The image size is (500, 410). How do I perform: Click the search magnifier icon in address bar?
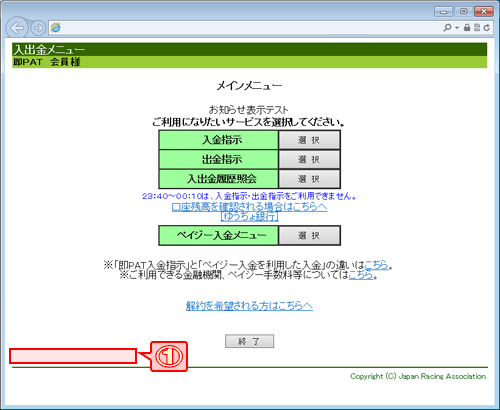pyautogui.click(x=447, y=27)
